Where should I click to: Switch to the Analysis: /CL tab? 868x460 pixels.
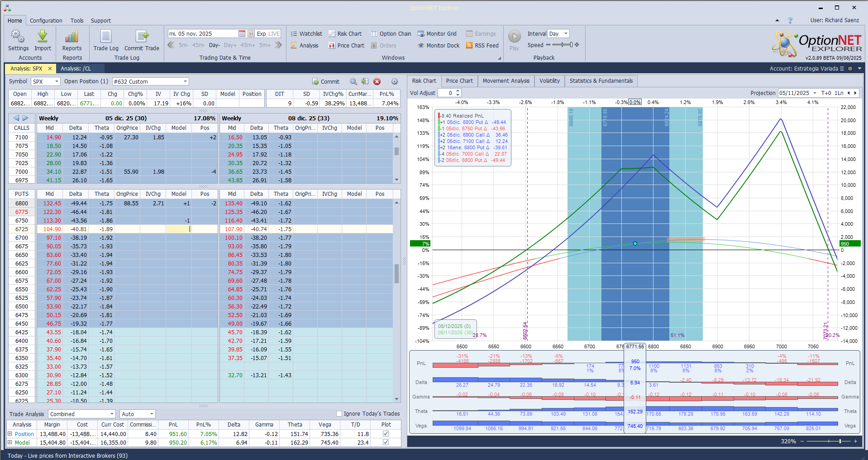tap(76, 69)
